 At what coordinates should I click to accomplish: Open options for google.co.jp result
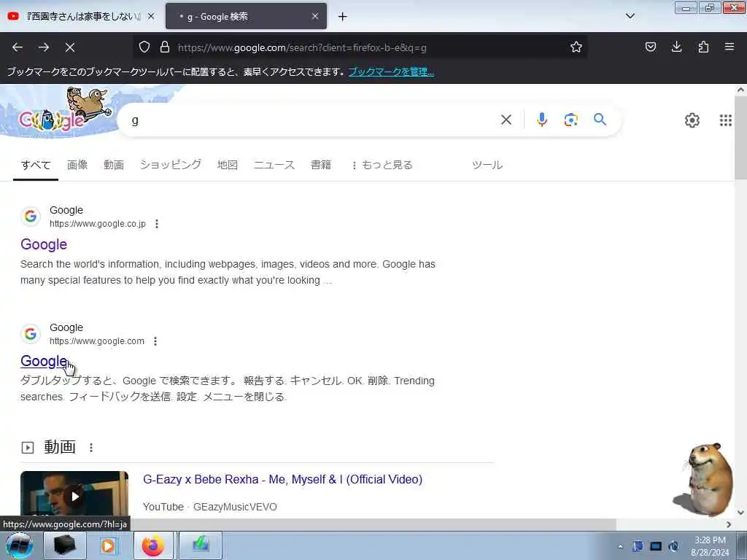click(x=157, y=224)
